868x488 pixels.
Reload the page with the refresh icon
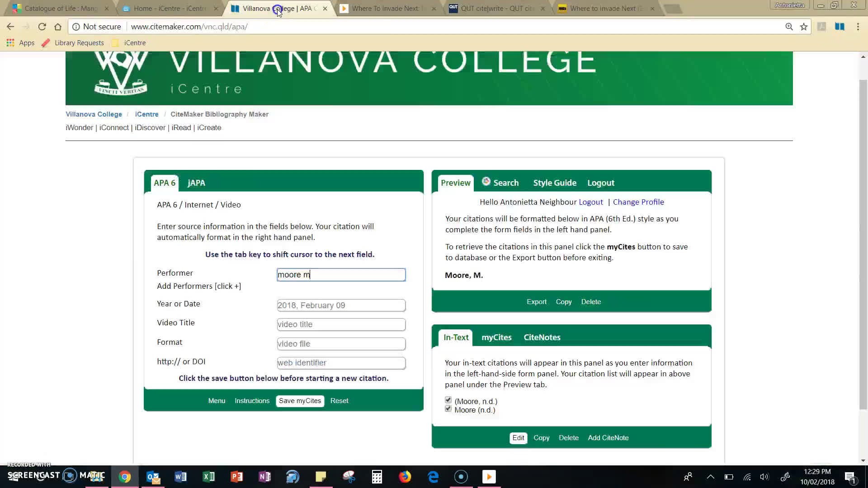[x=42, y=27]
